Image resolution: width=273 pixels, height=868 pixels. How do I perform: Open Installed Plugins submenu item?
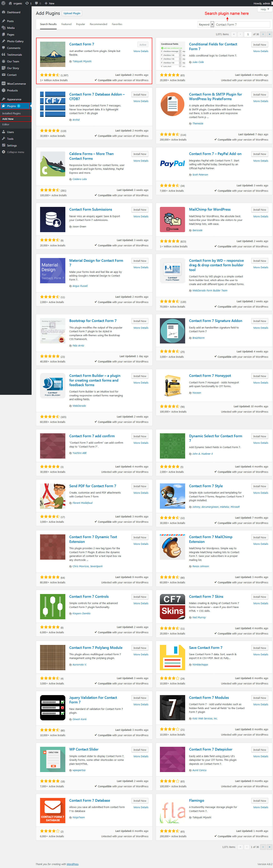(11, 113)
